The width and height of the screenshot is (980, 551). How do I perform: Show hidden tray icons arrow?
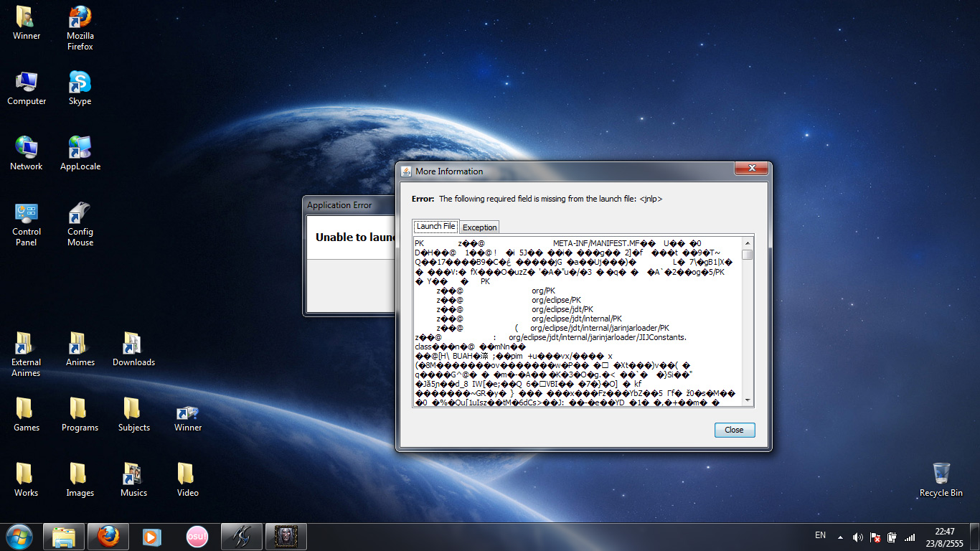point(841,537)
